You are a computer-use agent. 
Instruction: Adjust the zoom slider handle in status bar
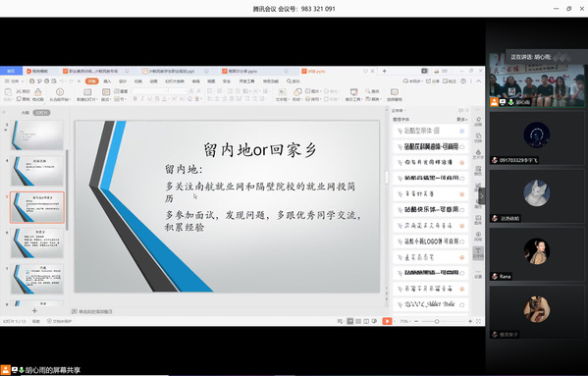(437, 321)
